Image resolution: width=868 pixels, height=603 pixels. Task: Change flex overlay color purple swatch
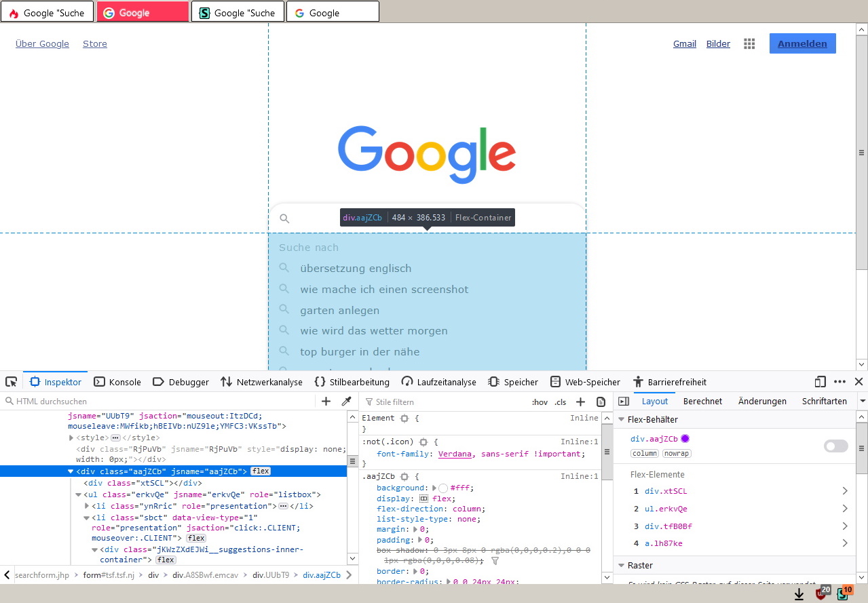pyautogui.click(x=685, y=439)
